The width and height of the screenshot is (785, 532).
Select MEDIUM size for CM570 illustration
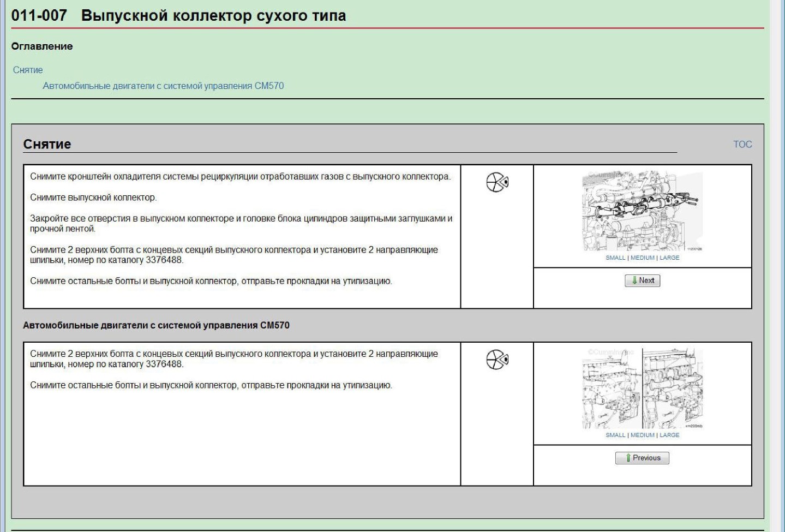(643, 435)
